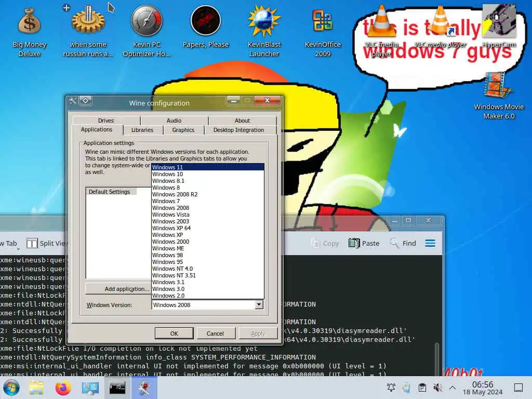Switch to the Audio tab
This screenshot has width=532, height=399.
(174, 121)
